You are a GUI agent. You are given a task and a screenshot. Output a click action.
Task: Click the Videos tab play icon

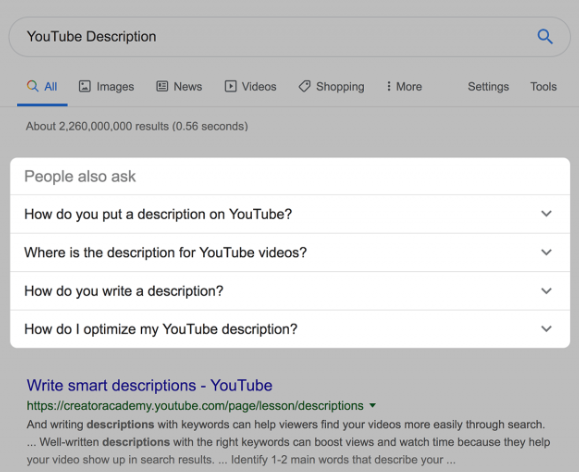click(230, 86)
